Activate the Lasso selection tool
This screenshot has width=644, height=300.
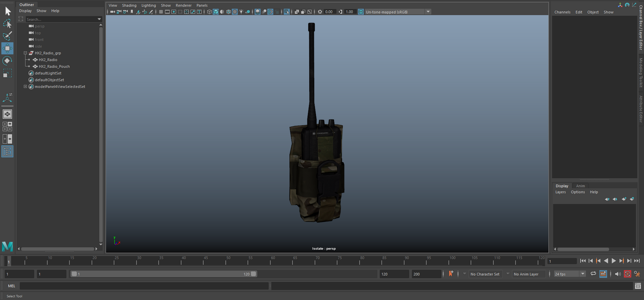tap(7, 23)
